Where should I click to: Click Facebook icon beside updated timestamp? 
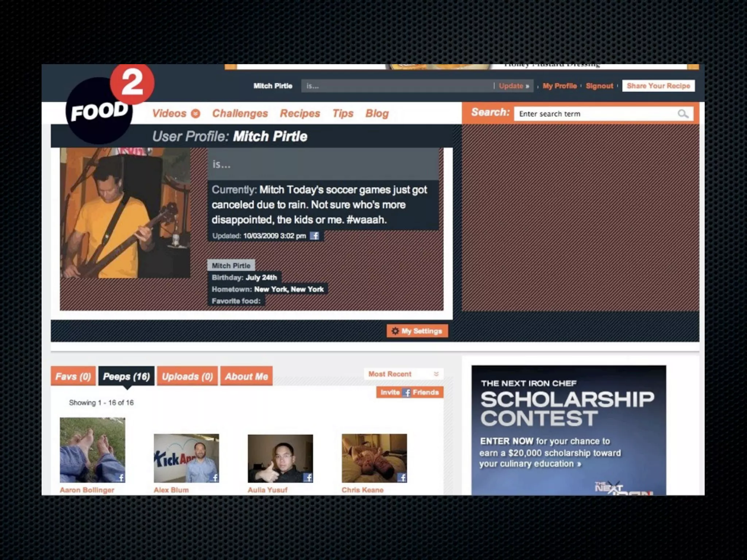(314, 236)
